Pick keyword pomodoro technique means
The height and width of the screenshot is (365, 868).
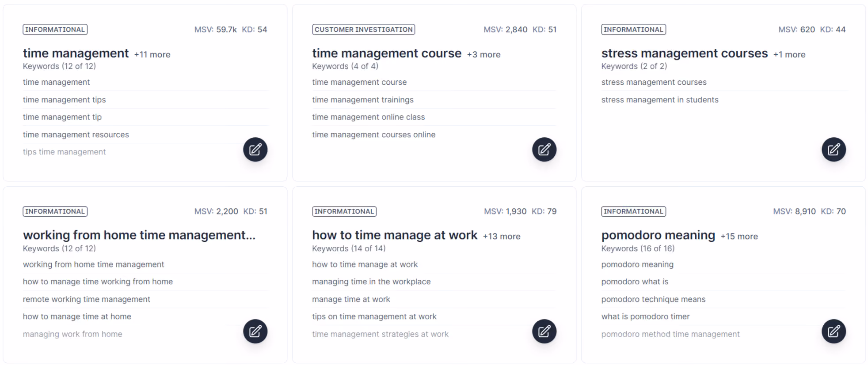click(653, 299)
